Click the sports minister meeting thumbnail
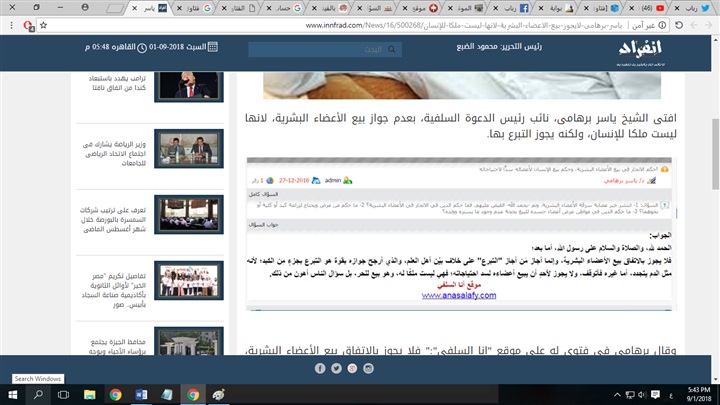 (x=191, y=151)
